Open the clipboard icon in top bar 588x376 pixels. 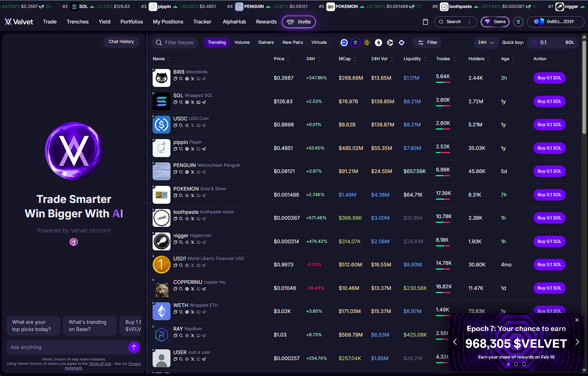click(x=425, y=22)
